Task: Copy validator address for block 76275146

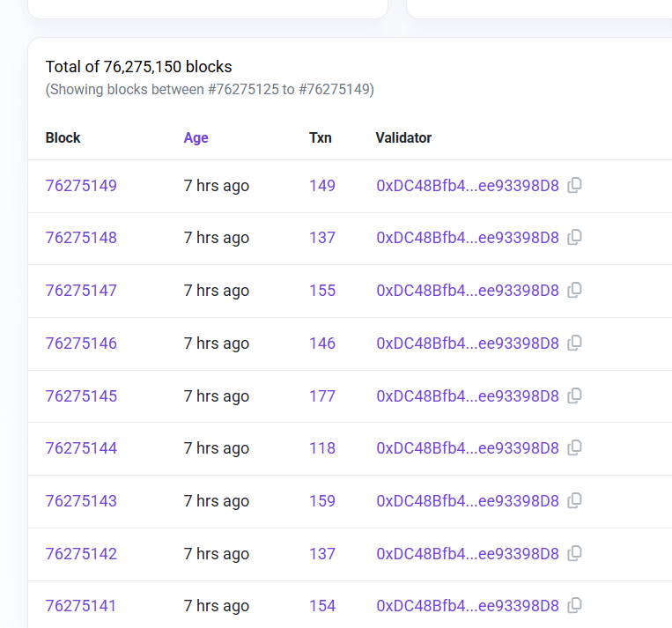Action: (574, 343)
